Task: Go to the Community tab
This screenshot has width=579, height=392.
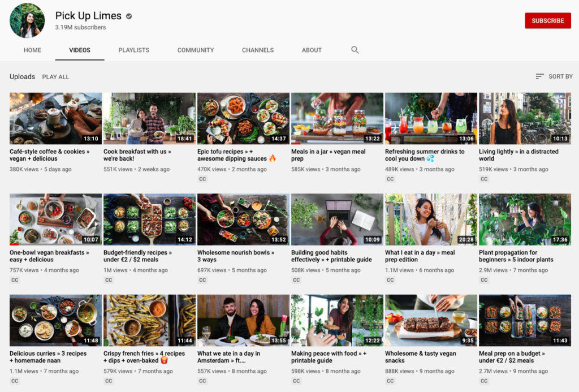Action: [x=196, y=50]
